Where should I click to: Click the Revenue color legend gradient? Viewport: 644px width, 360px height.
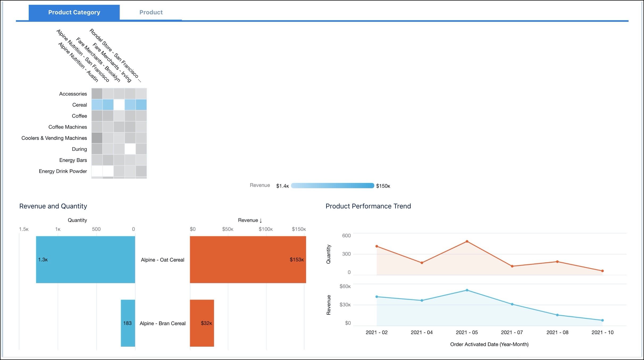click(332, 186)
